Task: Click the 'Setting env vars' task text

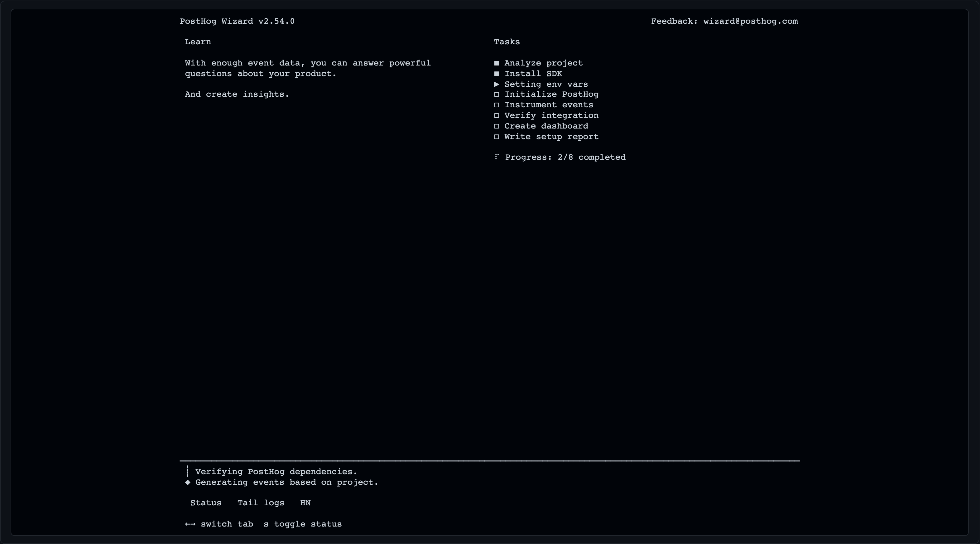Action: [x=546, y=84]
